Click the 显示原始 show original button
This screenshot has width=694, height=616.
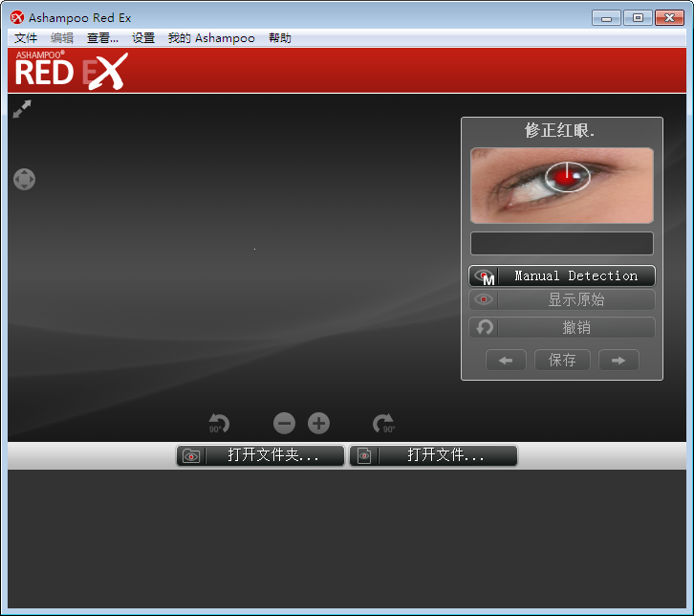coord(562,299)
